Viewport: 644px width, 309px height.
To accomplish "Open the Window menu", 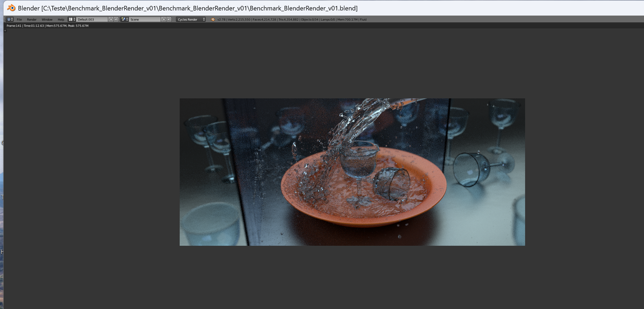I will 47,19.
